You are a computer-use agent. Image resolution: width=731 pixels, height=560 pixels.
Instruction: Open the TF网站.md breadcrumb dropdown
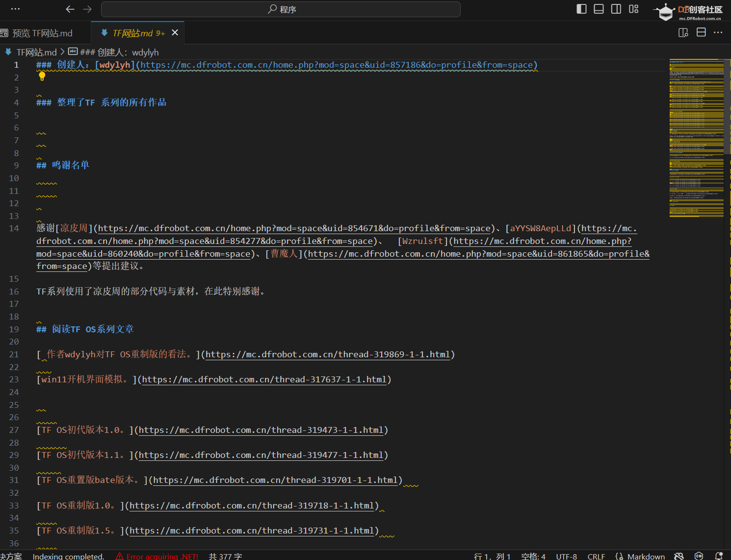click(36, 52)
